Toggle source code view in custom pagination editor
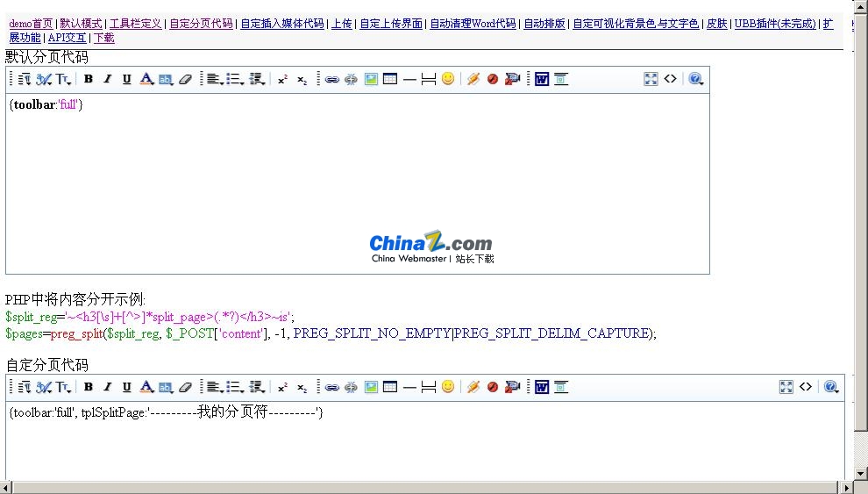 tap(806, 387)
